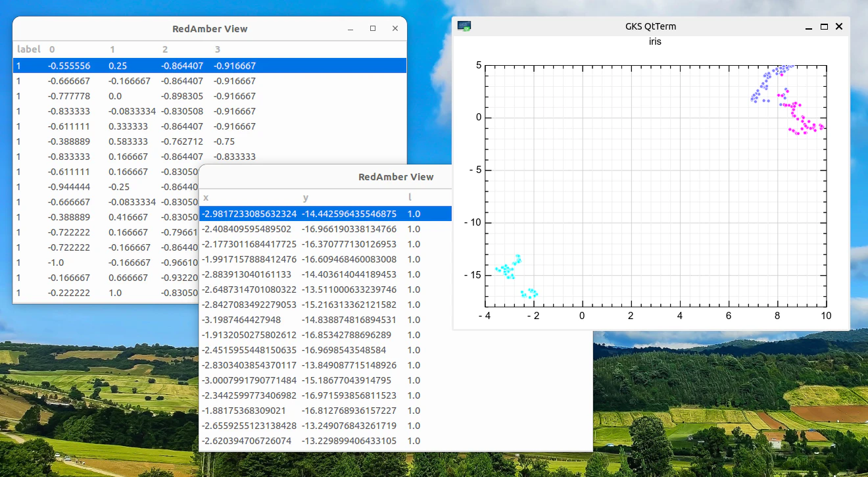Click the GKS QtTerm window icon
The width and height of the screenshot is (868, 477).
[464, 26]
